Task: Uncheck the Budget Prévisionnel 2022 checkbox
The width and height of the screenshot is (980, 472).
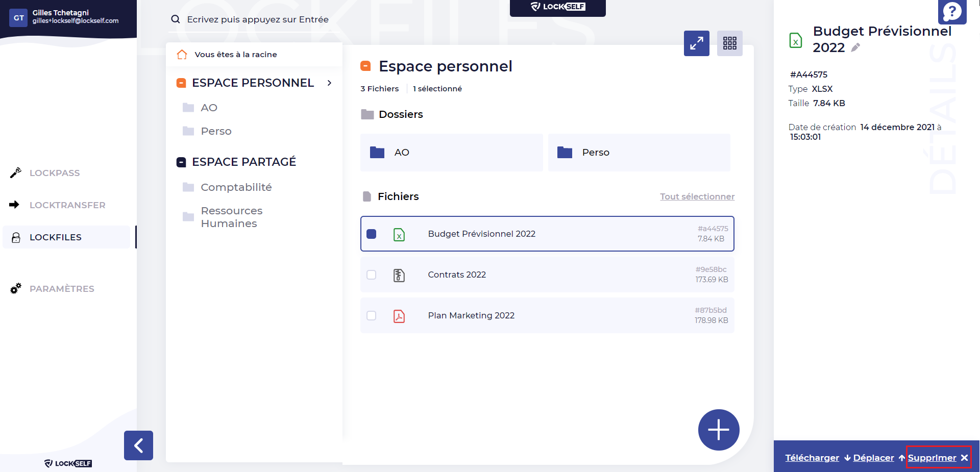Action: (372, 234)
